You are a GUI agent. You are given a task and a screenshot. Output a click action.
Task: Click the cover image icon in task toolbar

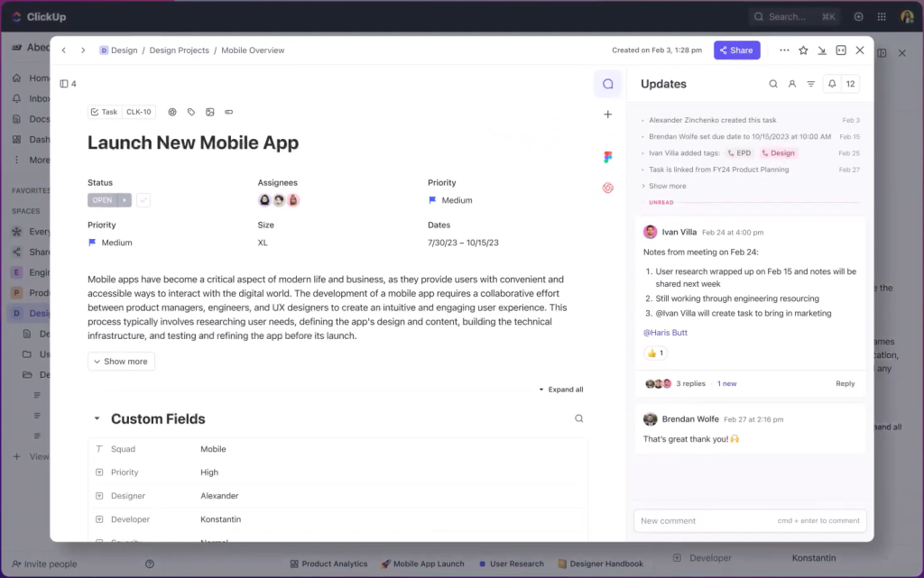pyautogui.click(x=209, y=112)
